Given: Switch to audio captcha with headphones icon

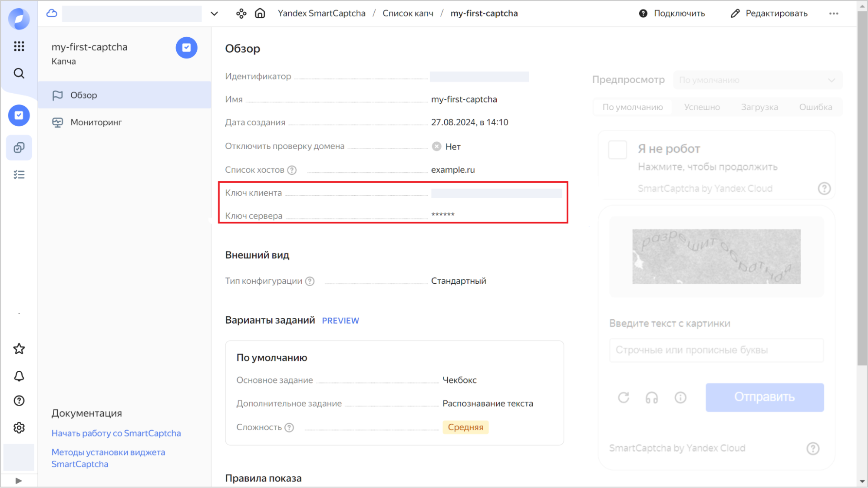Looking at the screenshot, I should tap(652, 397).
